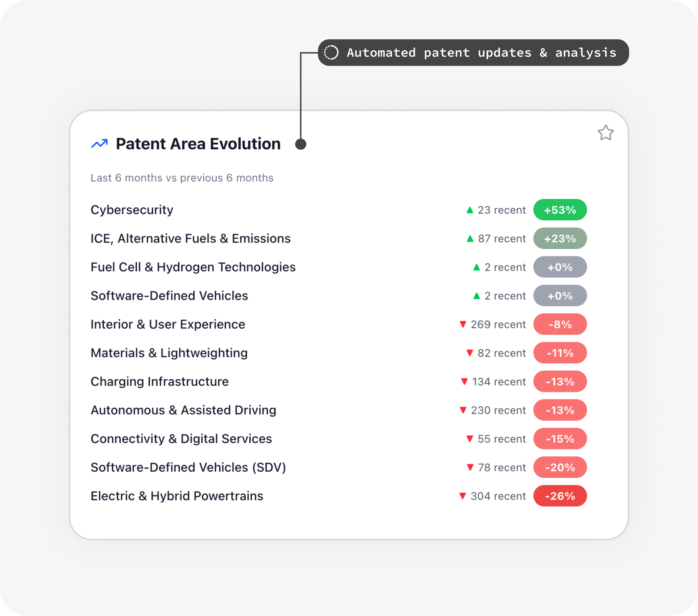Click the +53% green badge

point(560,210)
